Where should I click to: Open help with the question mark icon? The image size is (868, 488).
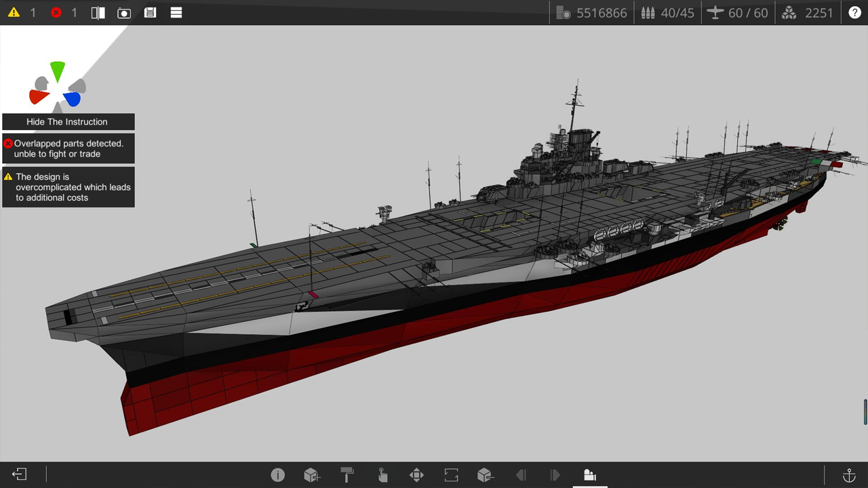point(854,13)
